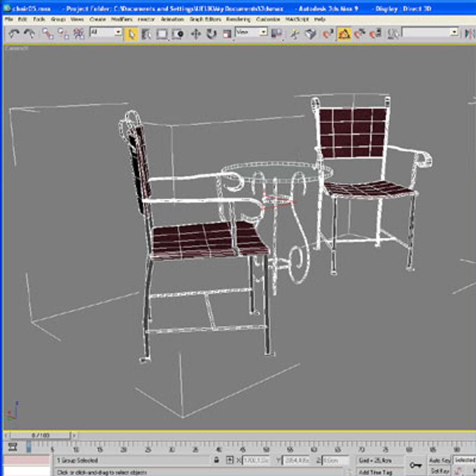Click the '1 Group Selected' status text

click(78, 461)
